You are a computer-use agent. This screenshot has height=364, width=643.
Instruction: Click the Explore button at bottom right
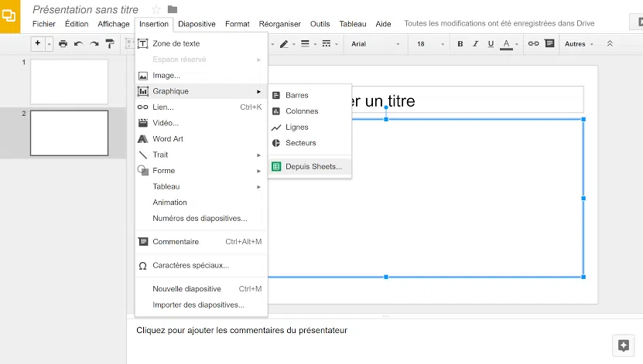point(624,345)
